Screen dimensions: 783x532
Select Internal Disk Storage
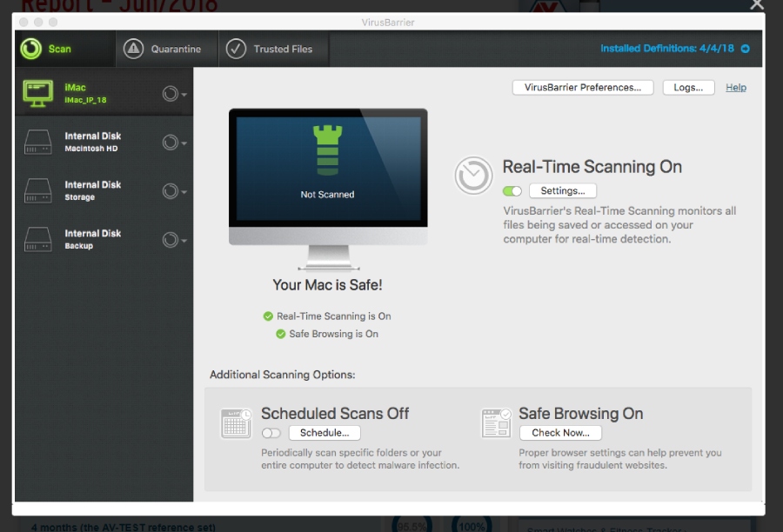(x=104, y=190)
